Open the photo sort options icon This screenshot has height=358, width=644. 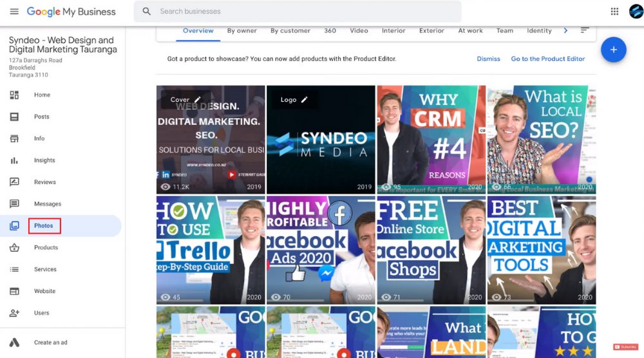[x=585, y=30]
